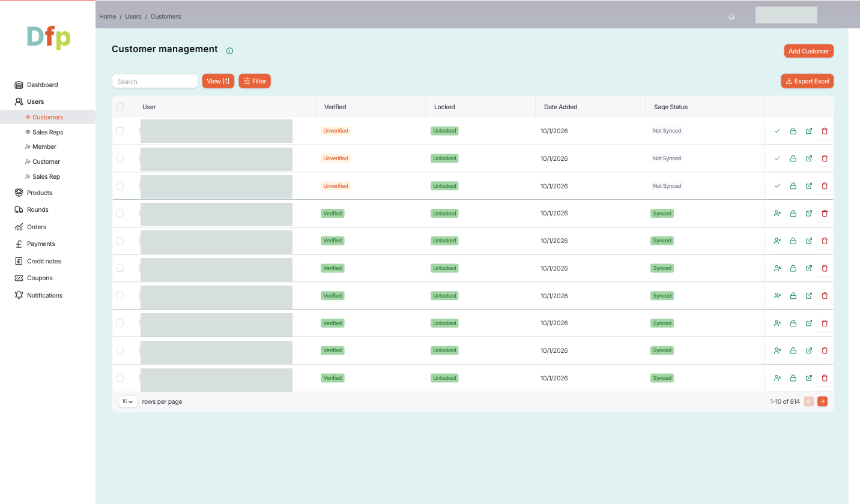
Task: Select Customers under Users
Action: pyautogui.click(x=47, y=117)
